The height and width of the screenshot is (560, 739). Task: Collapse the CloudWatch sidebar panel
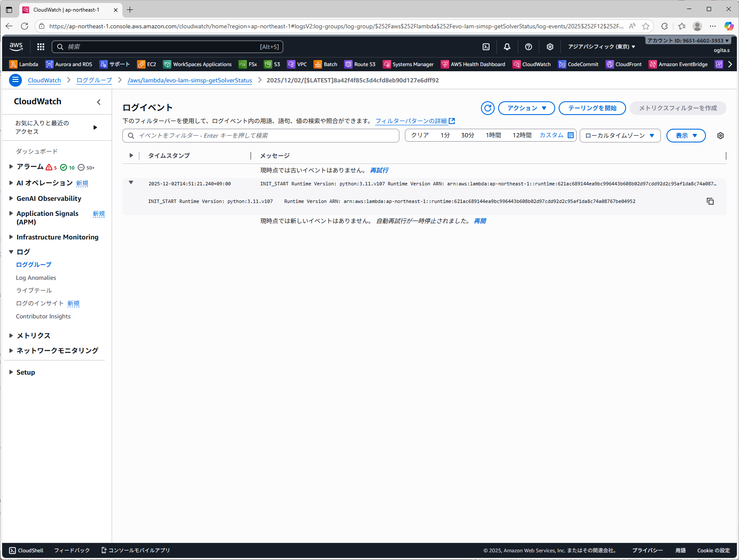point(99,102)
